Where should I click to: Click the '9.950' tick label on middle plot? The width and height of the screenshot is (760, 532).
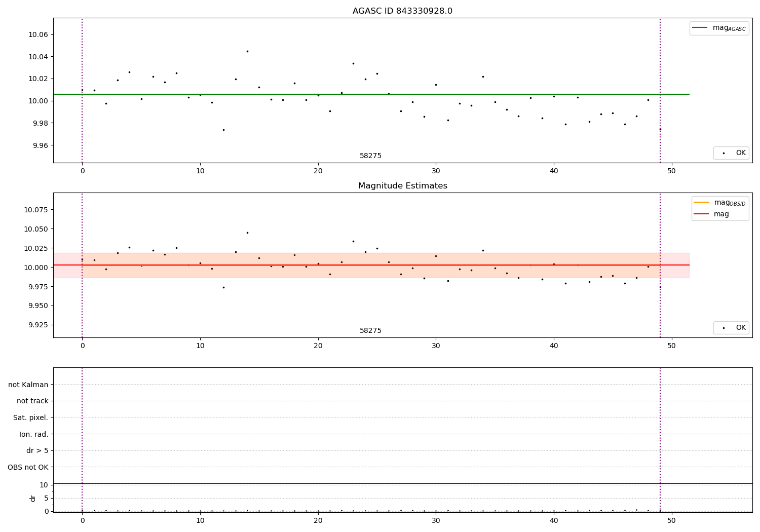[x=38, y=306]
